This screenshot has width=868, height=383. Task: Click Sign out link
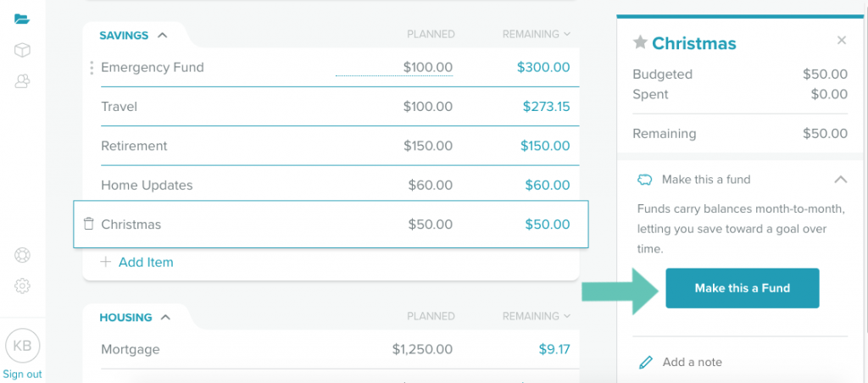22,375
